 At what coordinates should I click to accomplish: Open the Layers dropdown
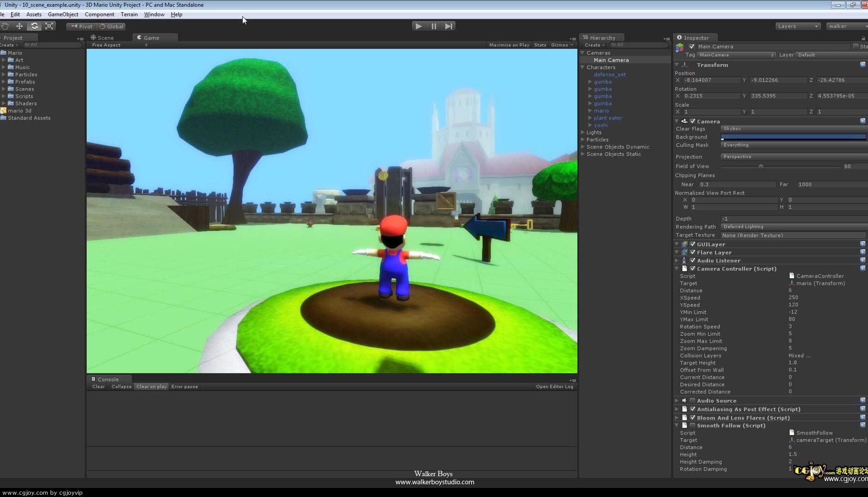click(x=797, y=26)
